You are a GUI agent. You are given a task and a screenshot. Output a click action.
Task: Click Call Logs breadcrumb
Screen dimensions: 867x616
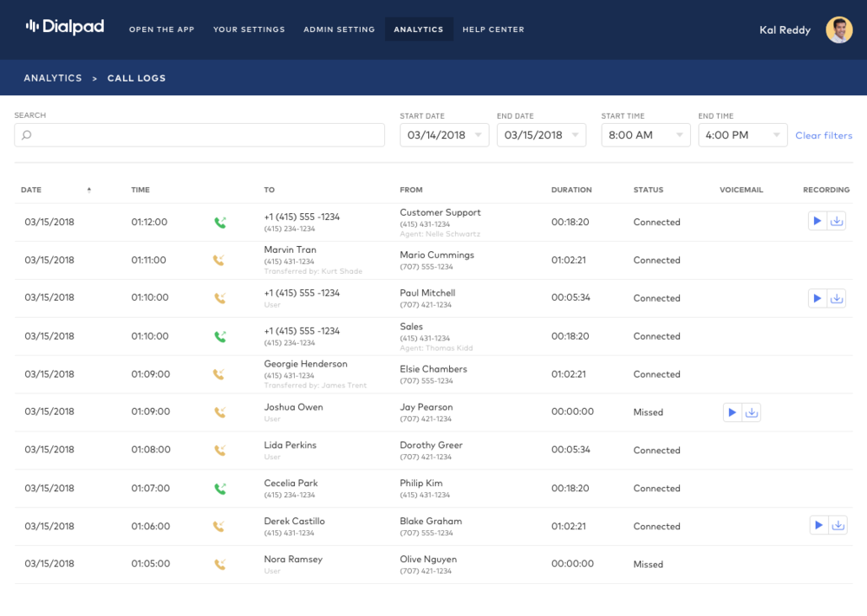coord(137,78)
